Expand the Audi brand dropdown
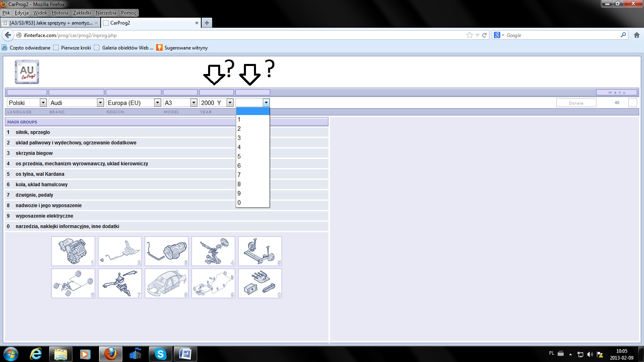644x362 pixels. point(100,103)
